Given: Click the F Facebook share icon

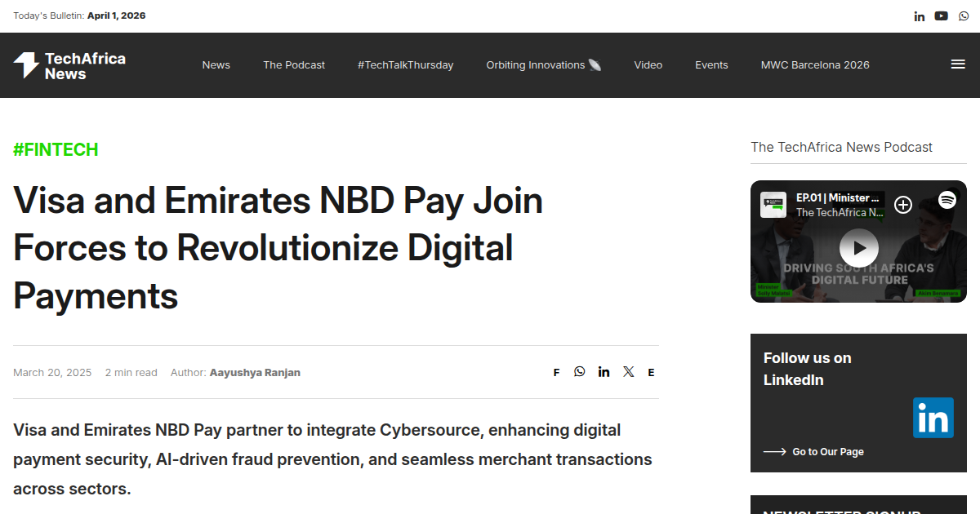Looking at the screenshot, I should pyautogui.click(x=556, y=371).
